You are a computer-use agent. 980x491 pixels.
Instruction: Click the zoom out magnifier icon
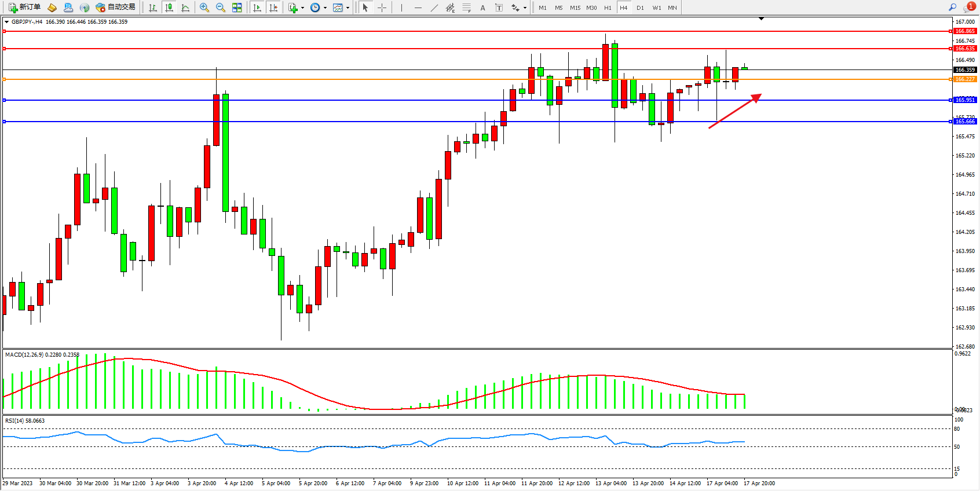click(220, 8)
